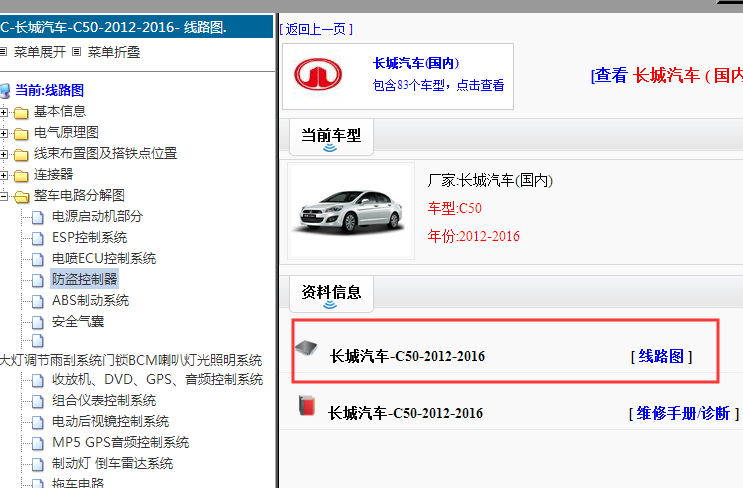Open 包含83个车型，点击查看 link
This screenshot has width=743, height=488.
[438, 85]
